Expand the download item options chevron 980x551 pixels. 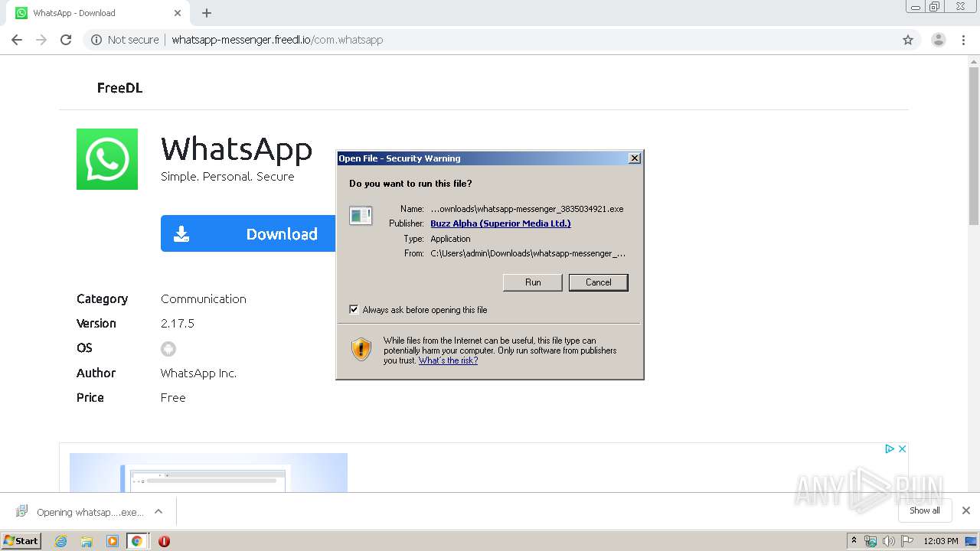[x=158, y=511]
